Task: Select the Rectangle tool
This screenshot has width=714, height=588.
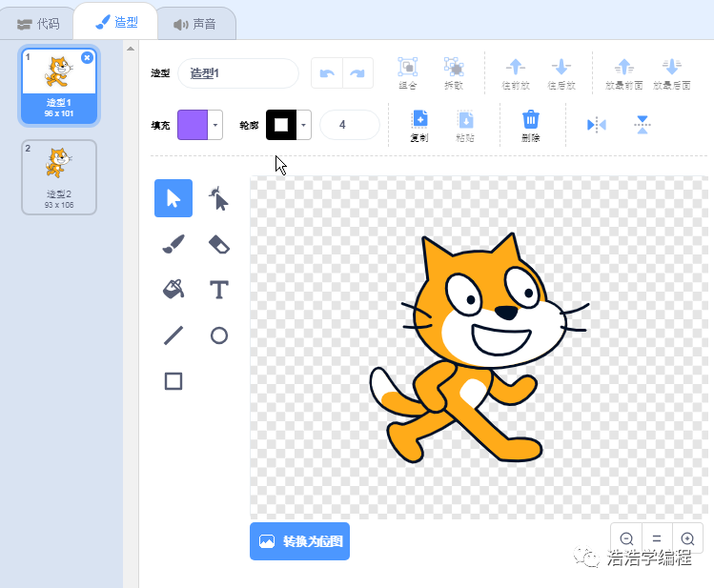Action: pos(173,381)
